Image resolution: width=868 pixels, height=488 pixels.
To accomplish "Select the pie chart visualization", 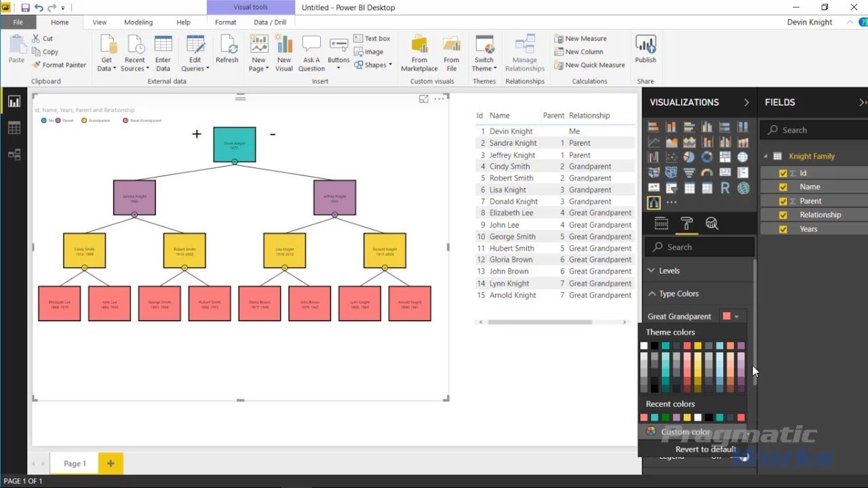I will 689,157.
